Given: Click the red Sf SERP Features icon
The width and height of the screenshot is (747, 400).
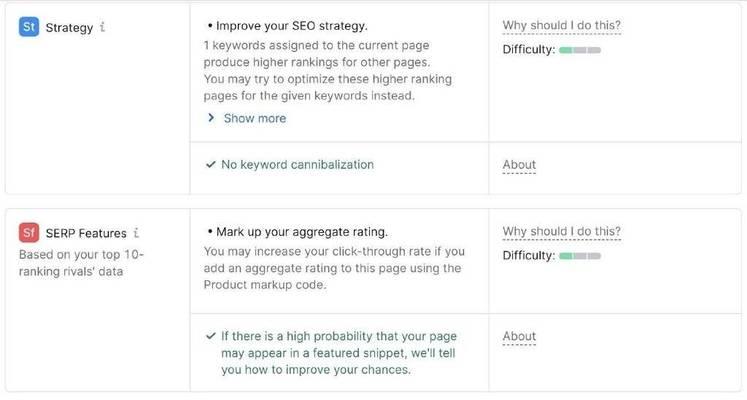Looking at the screenshot, I should [x=29, y=232].
